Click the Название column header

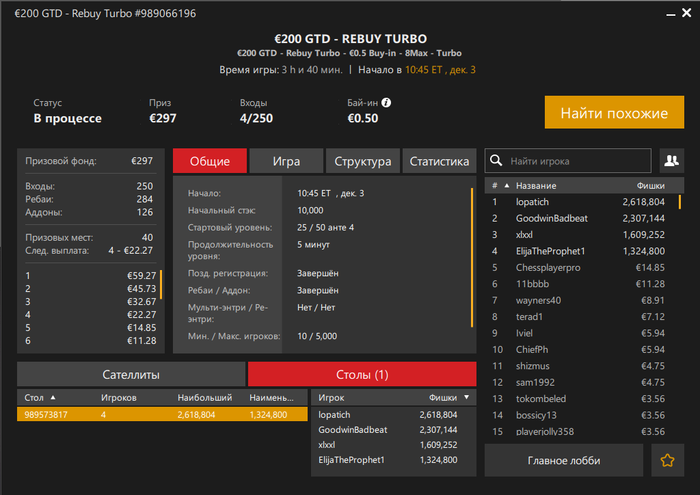pyautogui.click(x=536, y=186)
